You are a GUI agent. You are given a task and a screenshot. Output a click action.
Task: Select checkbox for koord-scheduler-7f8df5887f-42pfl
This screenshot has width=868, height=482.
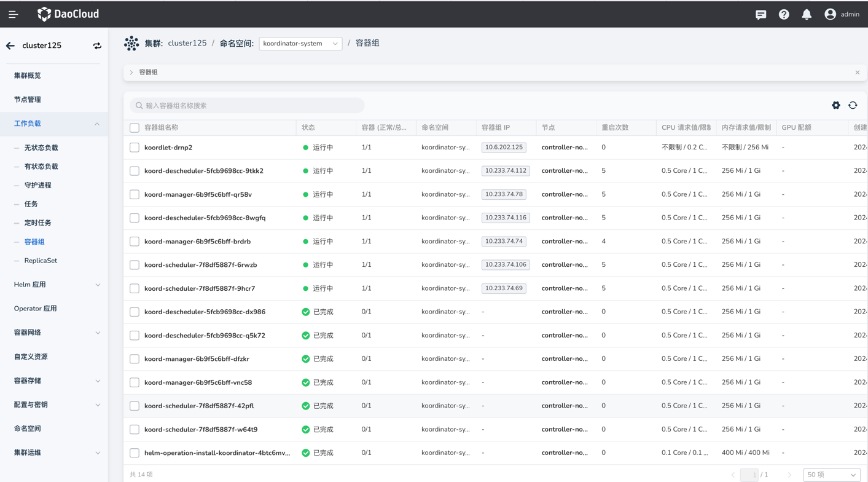[135, 406]
